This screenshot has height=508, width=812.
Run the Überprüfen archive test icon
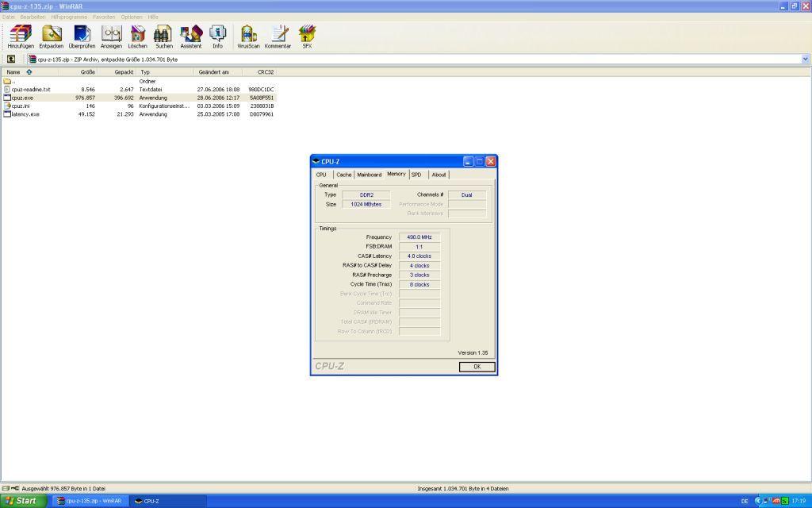click(x=82, y=33)
